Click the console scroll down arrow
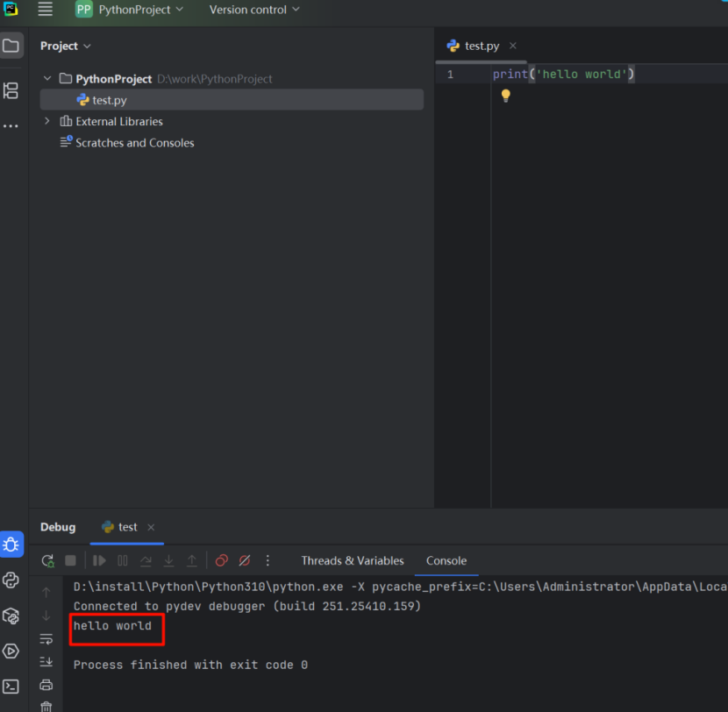 [x=46, y=616]
